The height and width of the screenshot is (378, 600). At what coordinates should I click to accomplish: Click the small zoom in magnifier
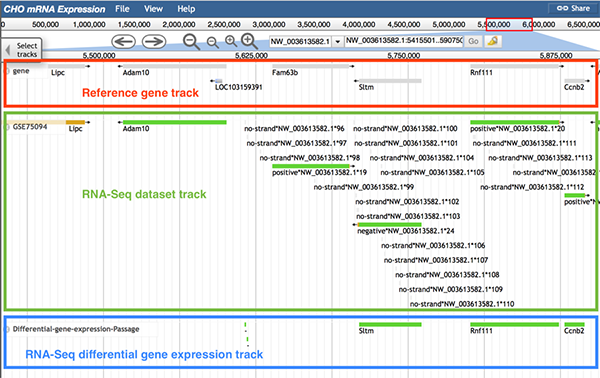231,41
